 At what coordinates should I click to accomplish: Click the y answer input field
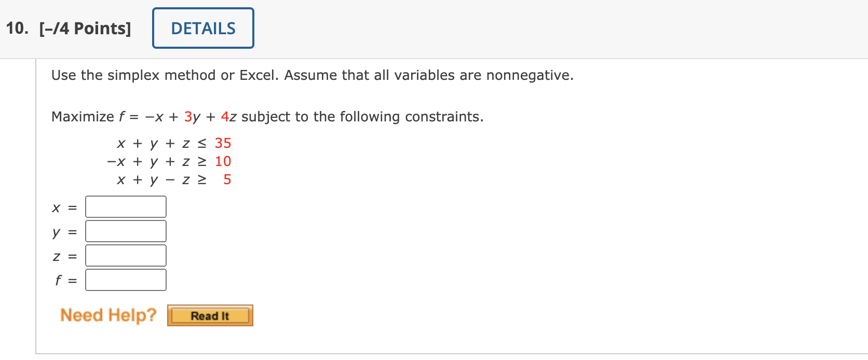pyautogui.click(x=125, y=230)
